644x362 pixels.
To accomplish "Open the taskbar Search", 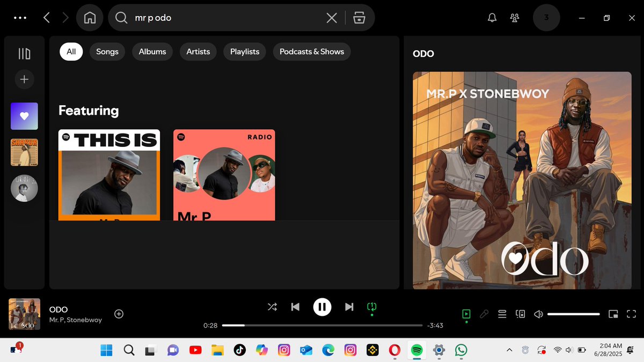I will (x=129, y=350).
